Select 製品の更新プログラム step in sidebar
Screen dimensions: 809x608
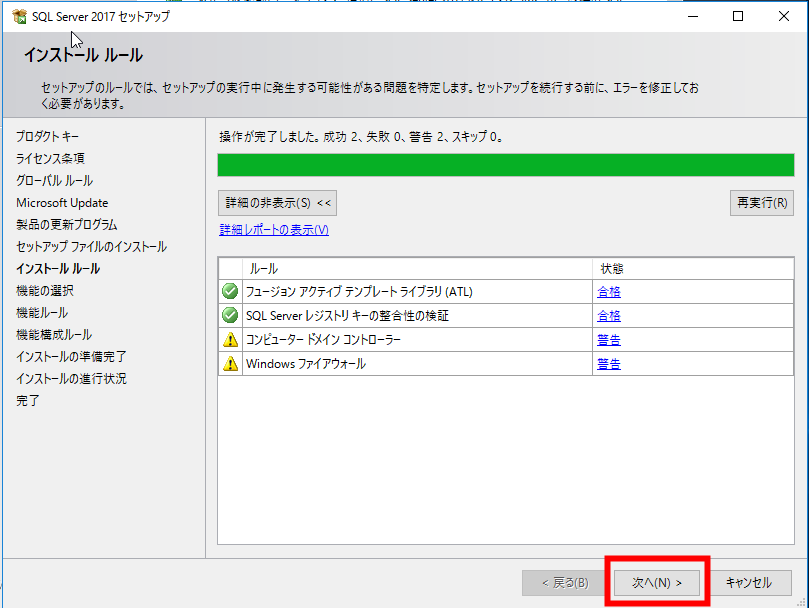point(67,225)
